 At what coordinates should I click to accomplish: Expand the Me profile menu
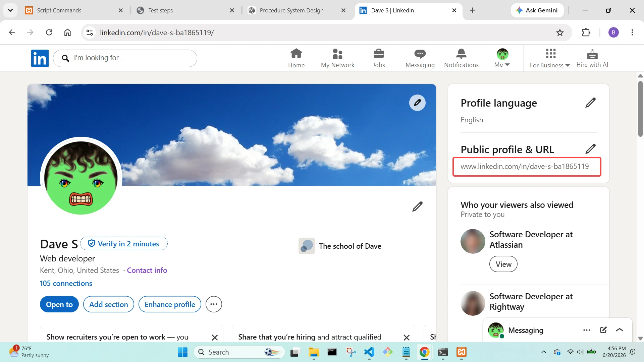[x=502, y=58]
